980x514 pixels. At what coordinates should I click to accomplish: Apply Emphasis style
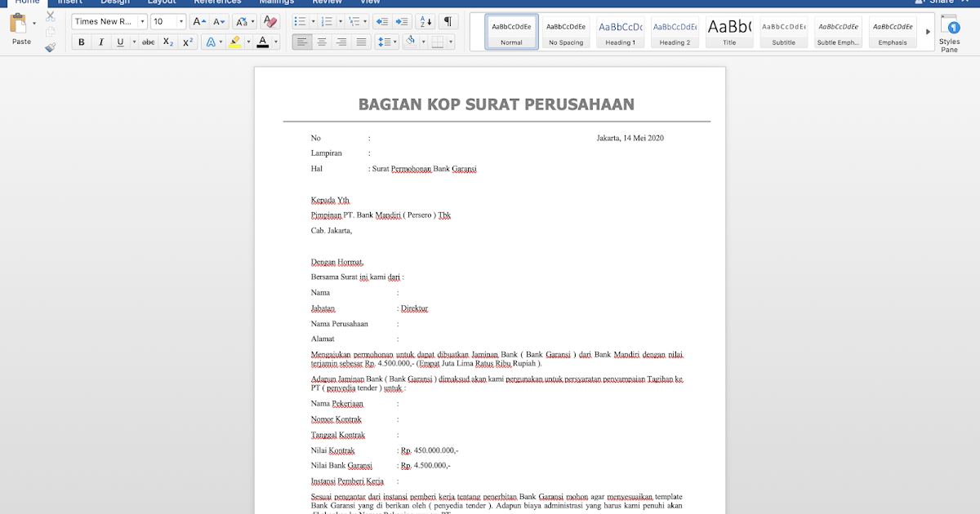(893, 32)
